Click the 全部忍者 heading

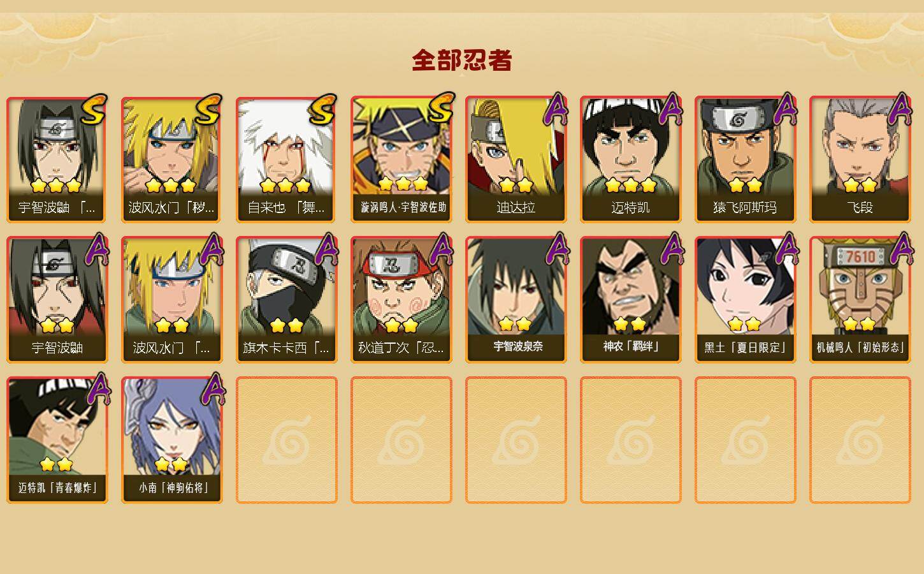coord(462,61)
